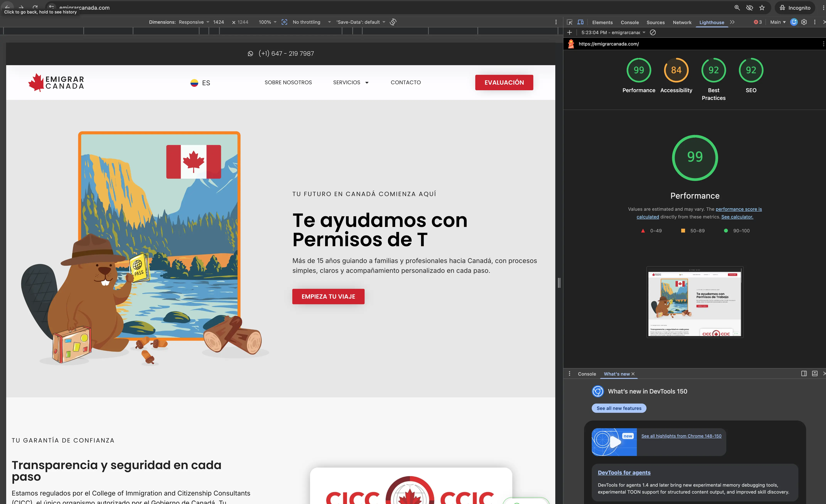
Task: Click the 84 Accessibility gauge
Action: pos(676,70)
